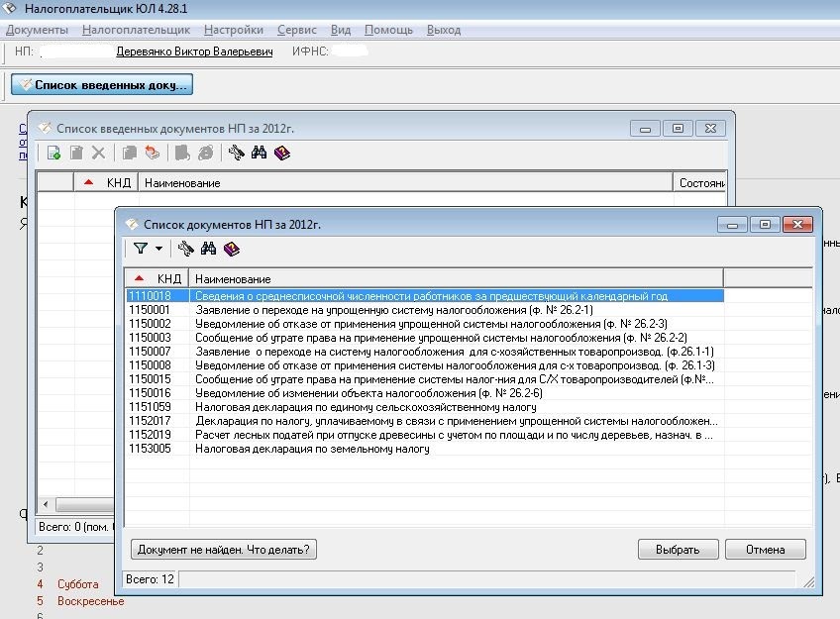Image resolution: width=840 pixels, height=619 pixels.
Task: Click the edit document icon in the entered documents window
Action: point(76,154)
